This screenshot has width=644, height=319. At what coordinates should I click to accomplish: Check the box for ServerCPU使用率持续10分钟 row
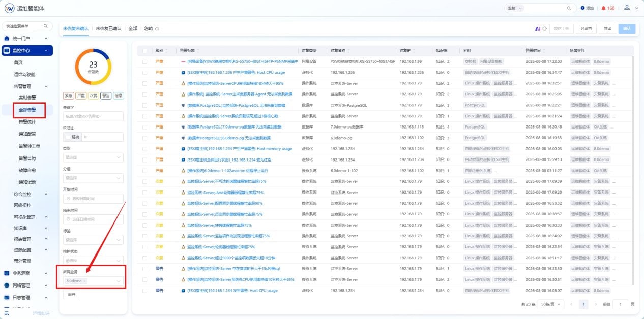coord(144,83)
